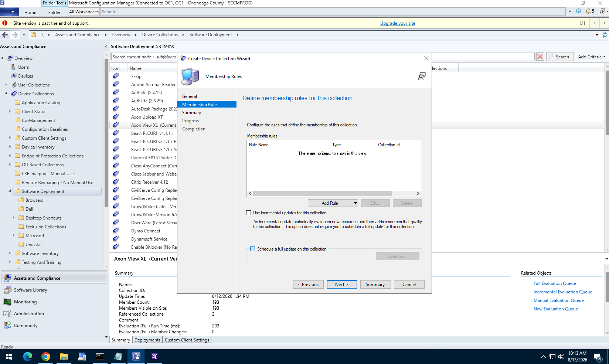609x364 pixels.
Task: Open the help question mark icon
Action: pos(578,11)
